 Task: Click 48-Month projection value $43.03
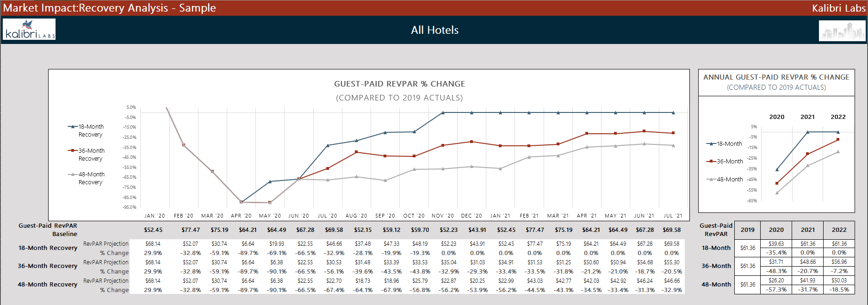[534, 281]
